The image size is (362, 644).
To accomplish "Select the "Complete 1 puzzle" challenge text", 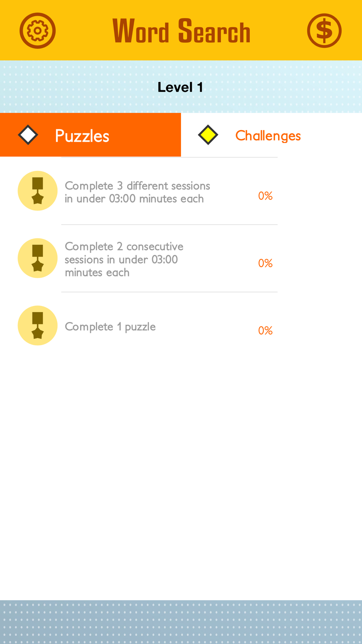I will 110,327.
